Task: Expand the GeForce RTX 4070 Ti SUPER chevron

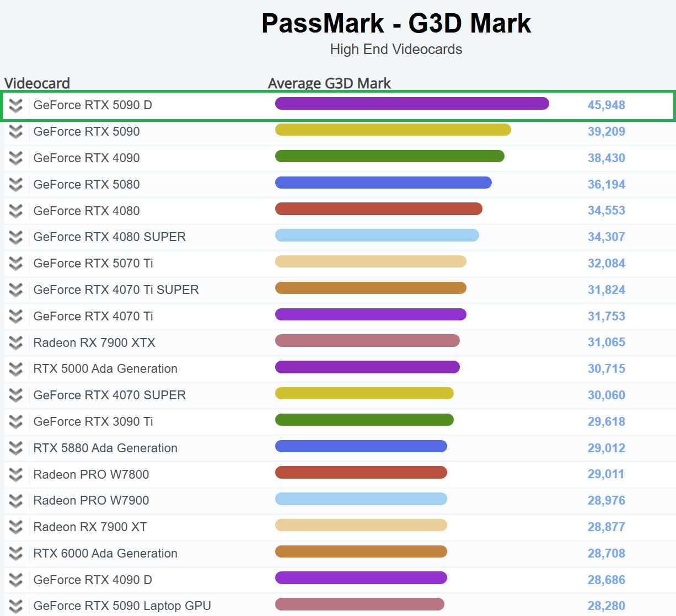Action: 15,290
